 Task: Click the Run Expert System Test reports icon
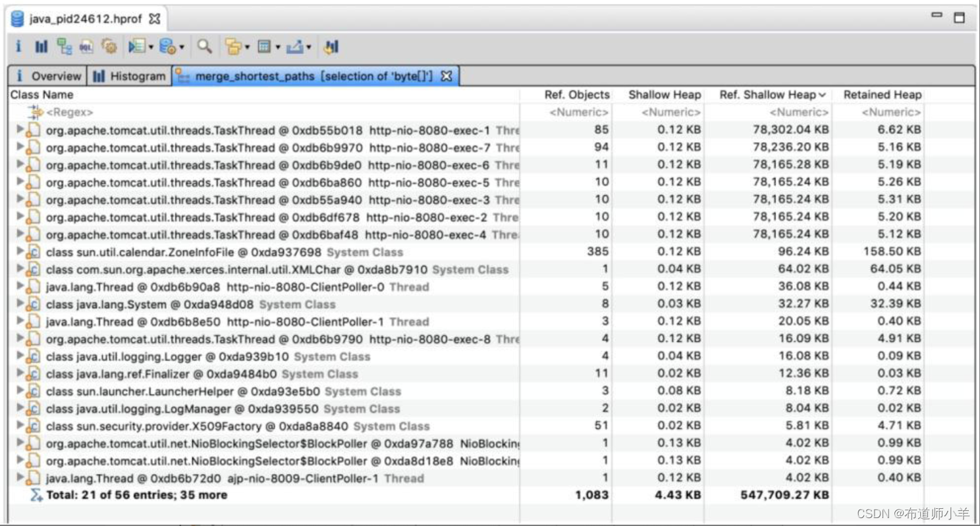[136, 47]
